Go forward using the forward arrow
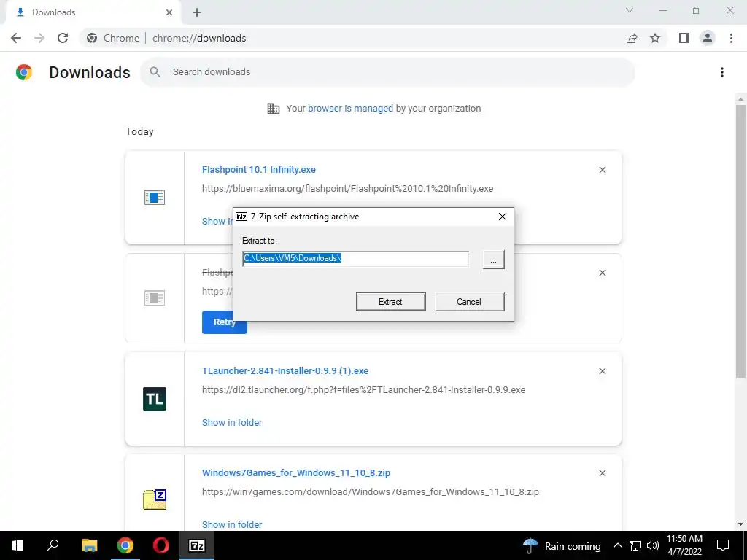The width and height of the screenshot is (747, 560). pos(39,38)
